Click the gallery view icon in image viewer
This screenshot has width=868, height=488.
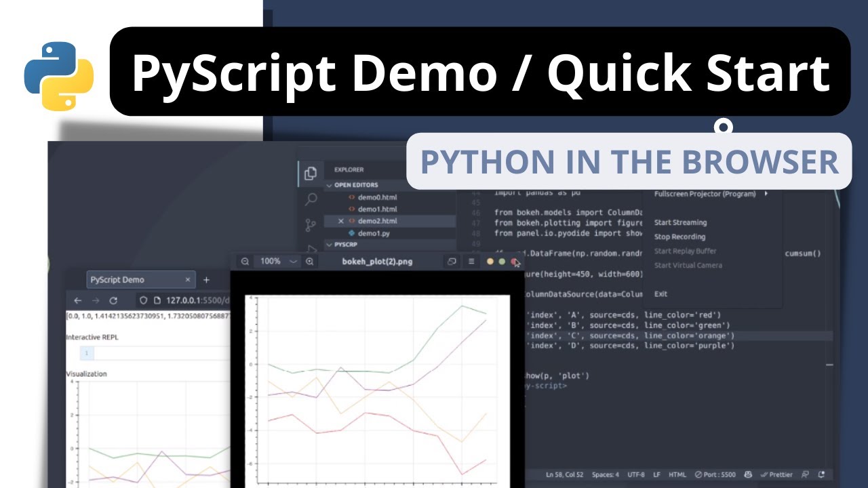point(452,261)
